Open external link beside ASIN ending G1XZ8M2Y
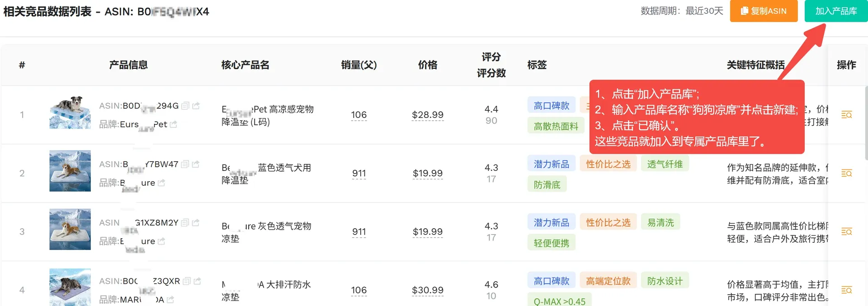Screen dimensions: 868x306 tap(196, 223)
